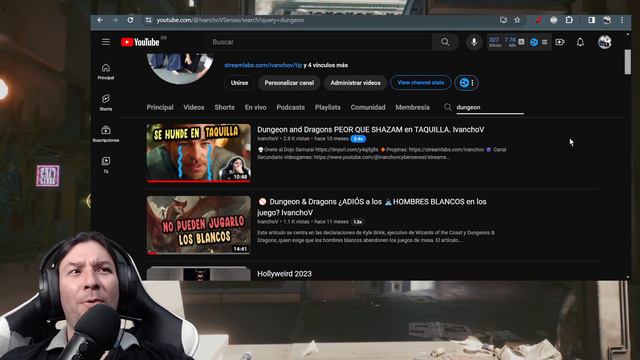Click the Unirse button
The image size is (640, 360).
pos(239,83)
